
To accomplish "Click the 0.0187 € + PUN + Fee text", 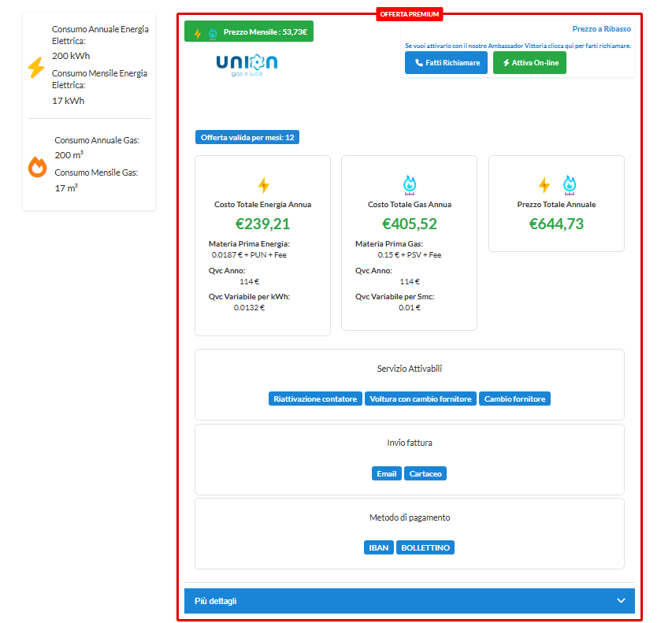I will [249, 255].
